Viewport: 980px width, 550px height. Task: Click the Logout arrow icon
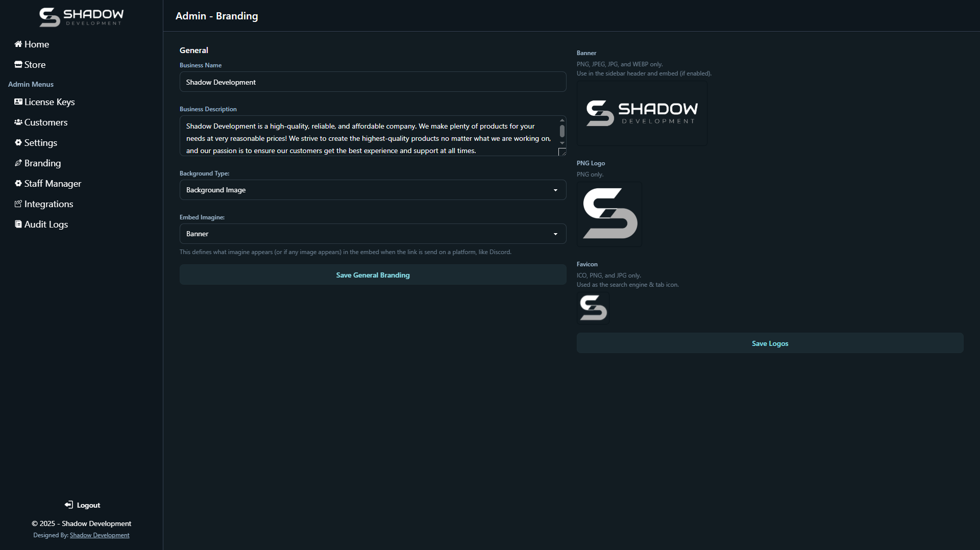(x=69, y=505)
